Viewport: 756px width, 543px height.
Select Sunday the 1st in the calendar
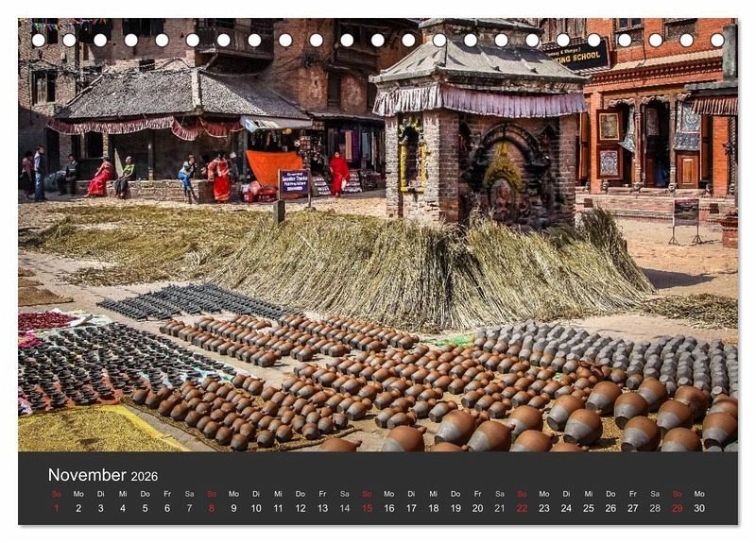(x=56, y=508)
